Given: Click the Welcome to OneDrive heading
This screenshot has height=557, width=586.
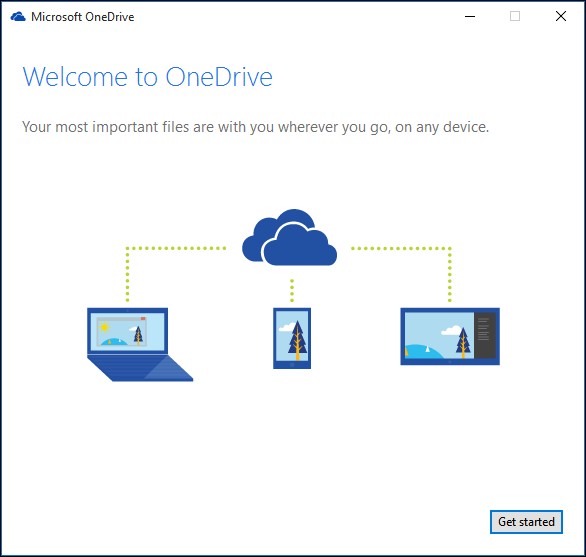Looking at the screenshot, I should pos(148,77).
